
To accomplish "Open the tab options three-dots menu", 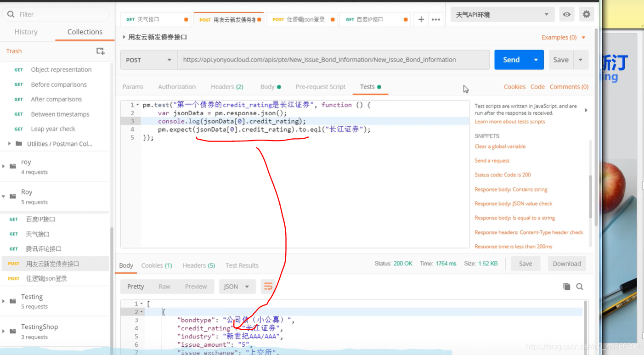I will point(436,19).
